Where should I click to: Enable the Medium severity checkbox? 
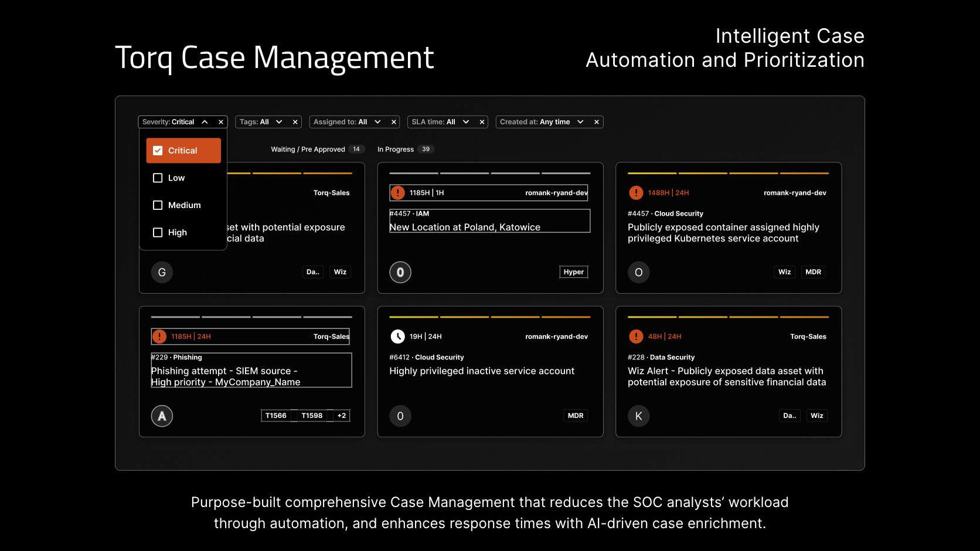pyautogui.click(x=157, y=205)
